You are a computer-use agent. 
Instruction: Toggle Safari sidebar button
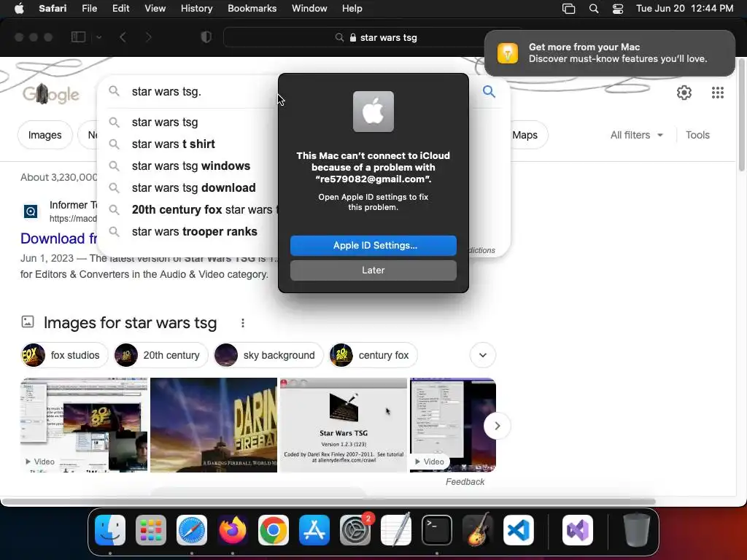coord(78,37)
